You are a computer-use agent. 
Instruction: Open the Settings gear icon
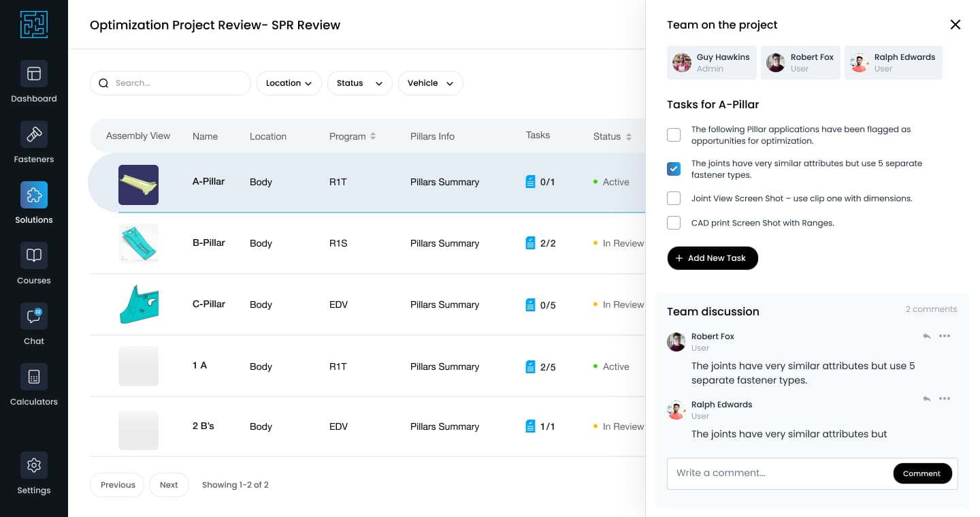point(33,465)
